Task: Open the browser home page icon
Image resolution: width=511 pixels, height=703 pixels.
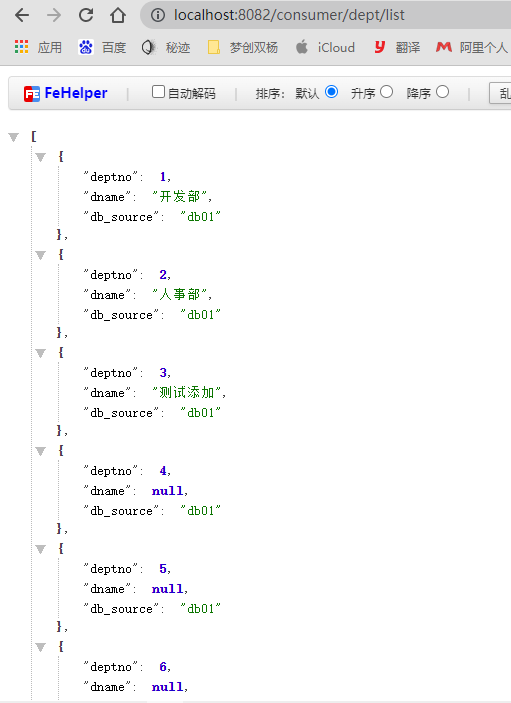Action: [x=118, y=15]
